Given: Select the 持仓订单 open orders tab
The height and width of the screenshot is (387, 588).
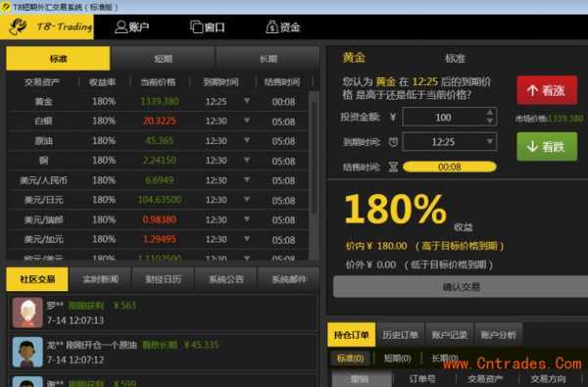Looking at the screenshot, I should pos(352,334).
